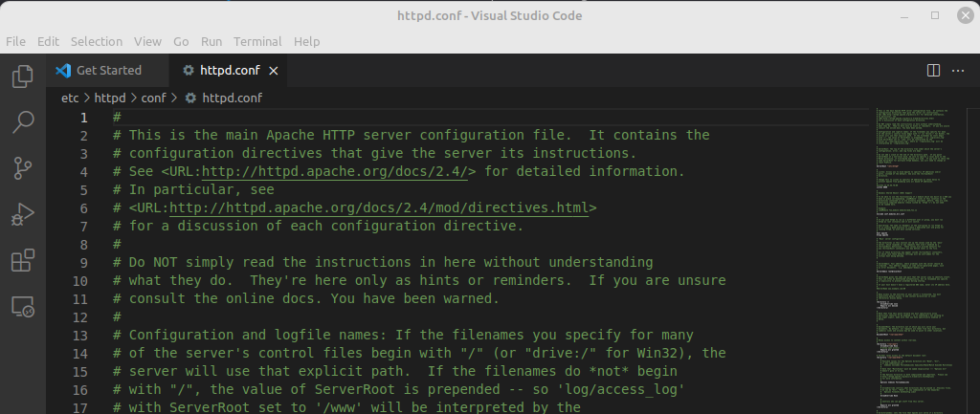Expand the 'httpd' breadcrumb folder
The image size is (980, 414).
click(110, 98)
